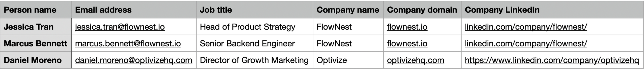Select the Company name column header
The height and width of the screenshot is (70, 644).
point(347,10)
